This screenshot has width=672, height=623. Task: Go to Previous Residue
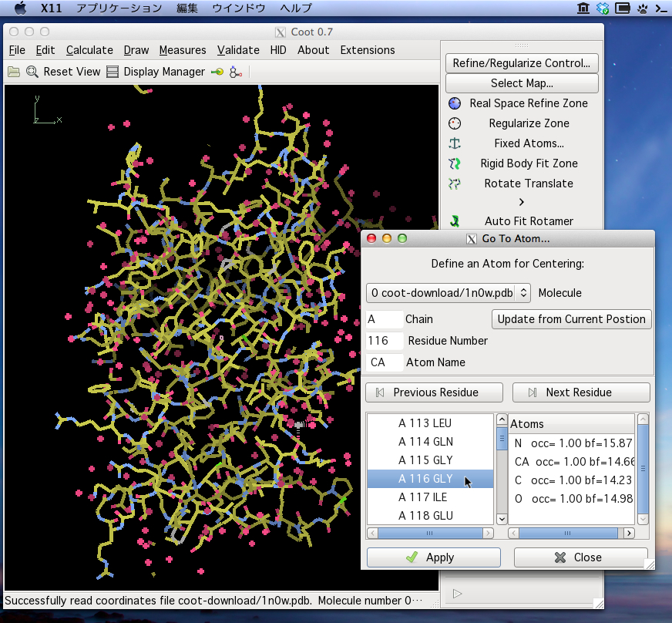(434, 392)
